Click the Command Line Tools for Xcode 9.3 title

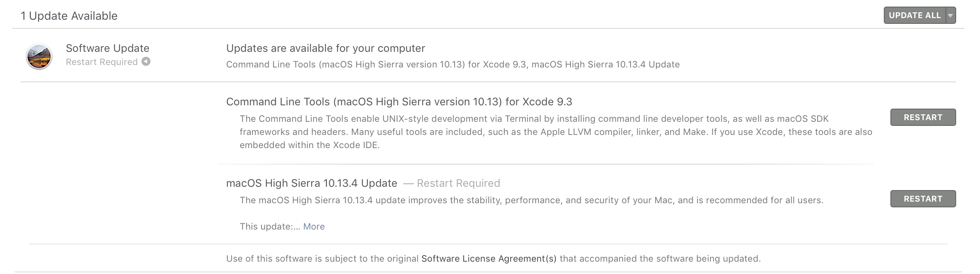pos(399,102)
